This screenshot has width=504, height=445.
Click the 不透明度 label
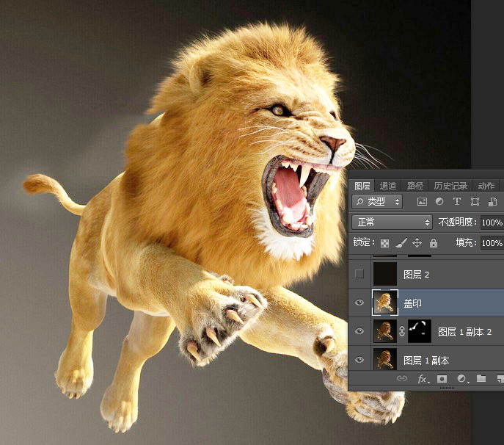pos(457,222)
